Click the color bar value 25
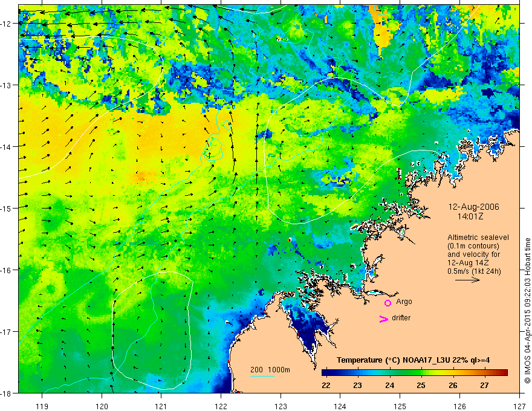 click(421, 385)
